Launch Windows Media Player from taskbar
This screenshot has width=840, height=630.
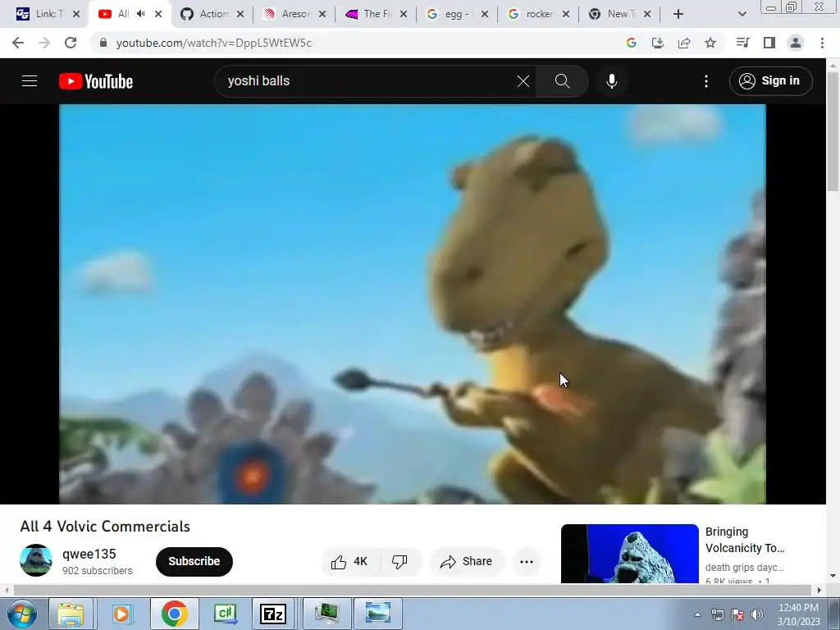[121, 614]
